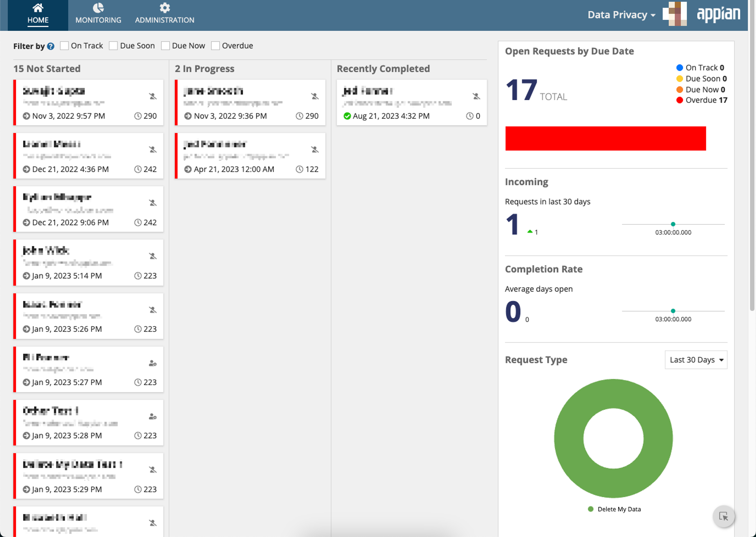Open the request card dated Jan 9, 2023 5:29 PM
This screenshot has height=537, width=756.
click(88, 476)
